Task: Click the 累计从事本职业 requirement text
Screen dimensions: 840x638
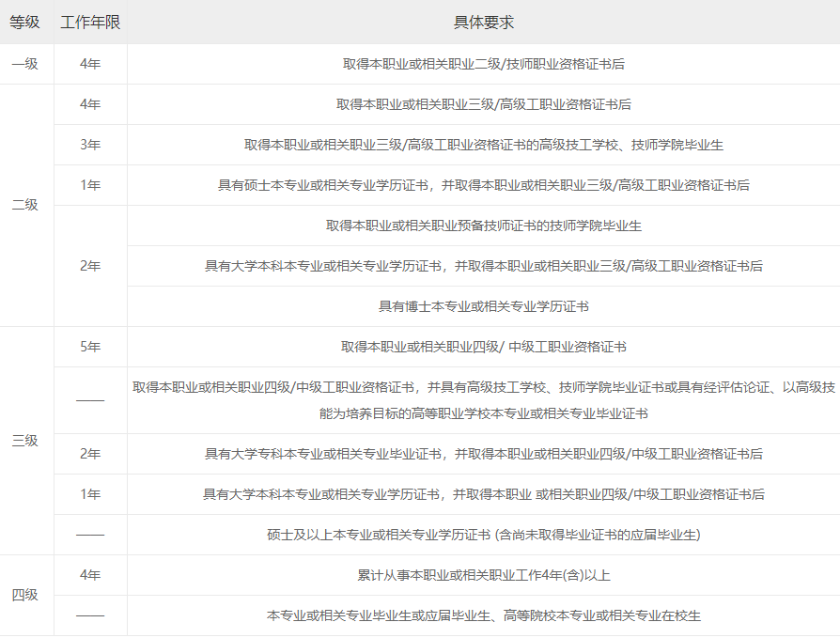Action: [x=484, y=575]
